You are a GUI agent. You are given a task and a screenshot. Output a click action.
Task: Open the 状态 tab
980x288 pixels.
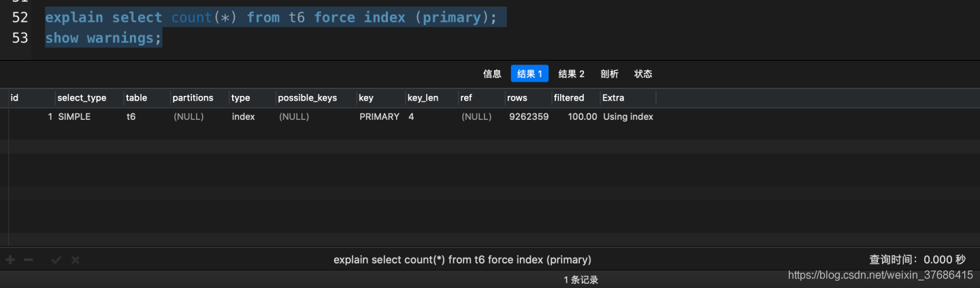point(643,74)
